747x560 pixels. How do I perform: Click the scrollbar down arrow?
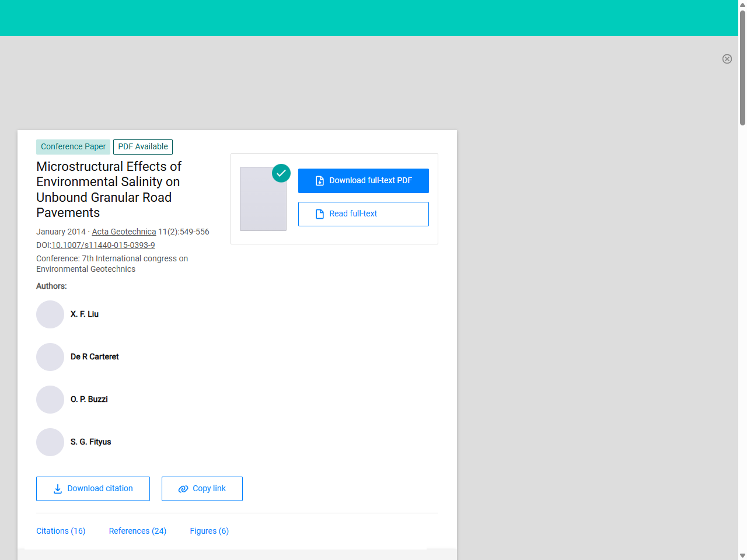click(742, 555)
